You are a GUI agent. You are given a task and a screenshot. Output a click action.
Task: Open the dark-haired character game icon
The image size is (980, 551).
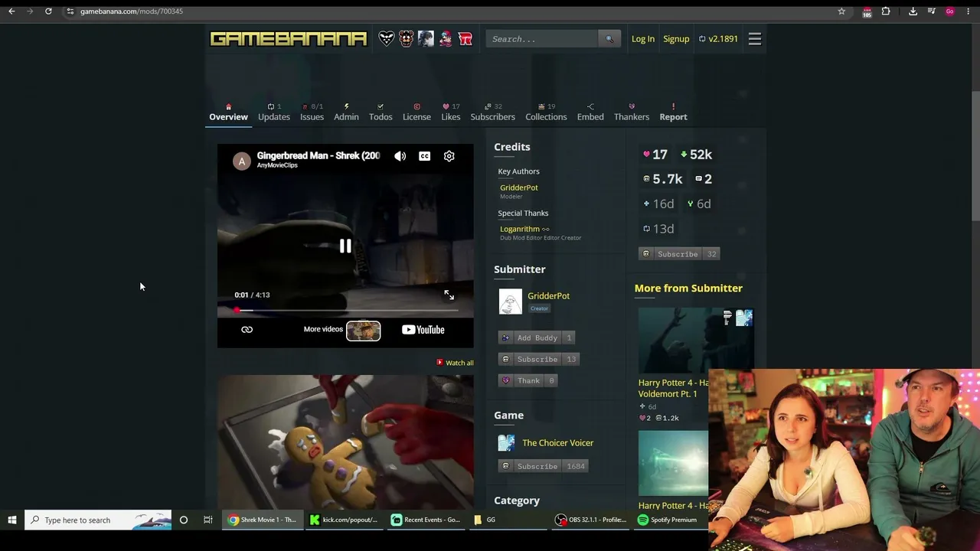[x=426, y=39]
